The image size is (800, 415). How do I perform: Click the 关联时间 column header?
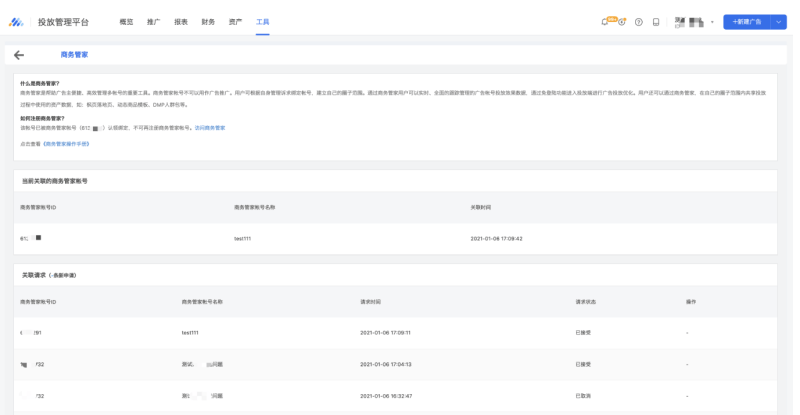481,208
